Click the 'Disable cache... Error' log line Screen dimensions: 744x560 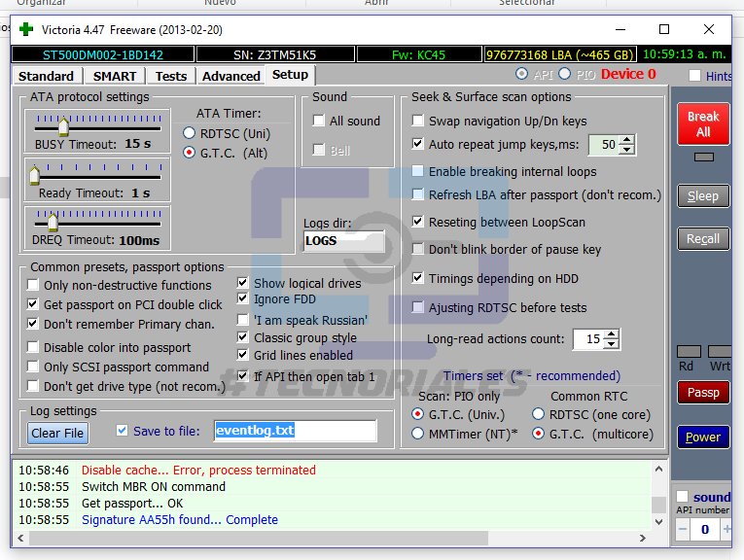(198, 470)
